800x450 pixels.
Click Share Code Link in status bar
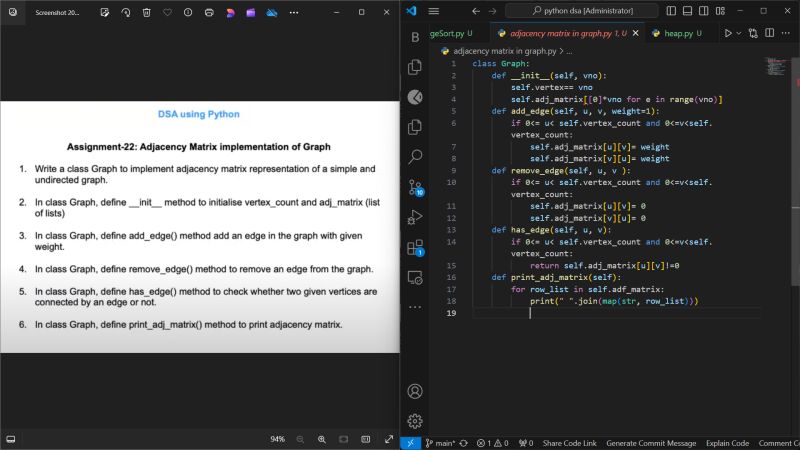(x=569, y=443)
